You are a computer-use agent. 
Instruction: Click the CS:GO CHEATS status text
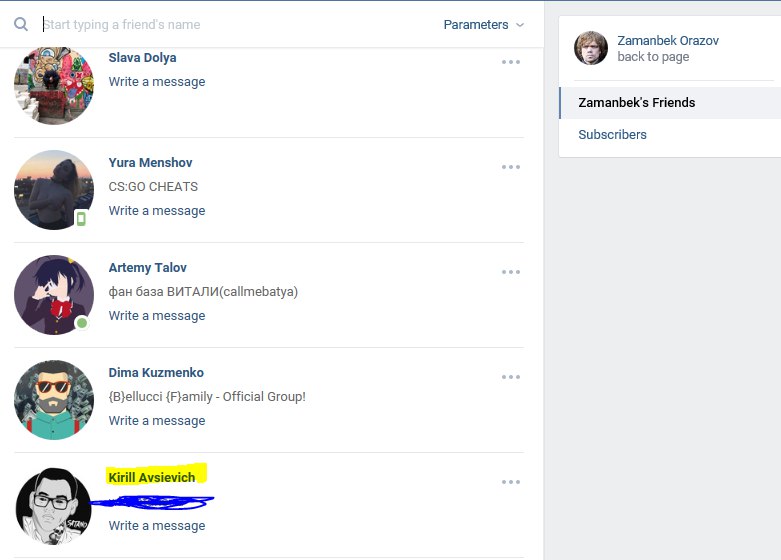pos(153,187)
